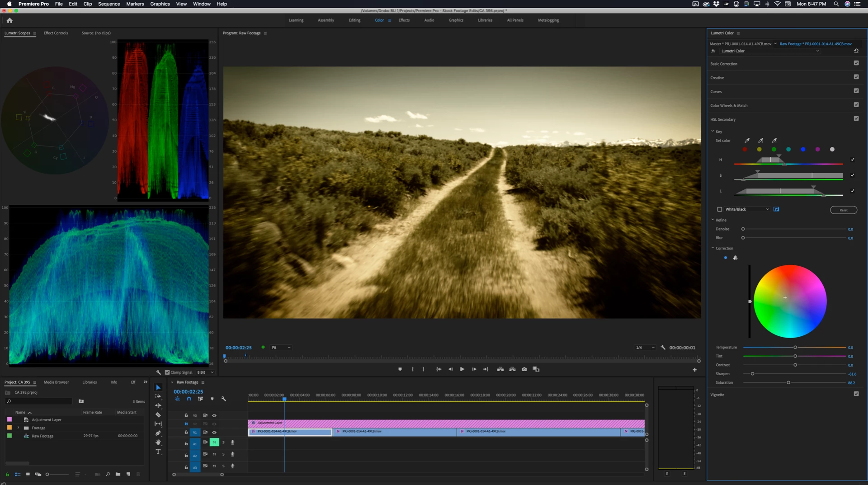Image resolution: width=868 pixels, height=485 pixels.
Task: Toggle the Creative section checkbox
Action: point(856,77)
